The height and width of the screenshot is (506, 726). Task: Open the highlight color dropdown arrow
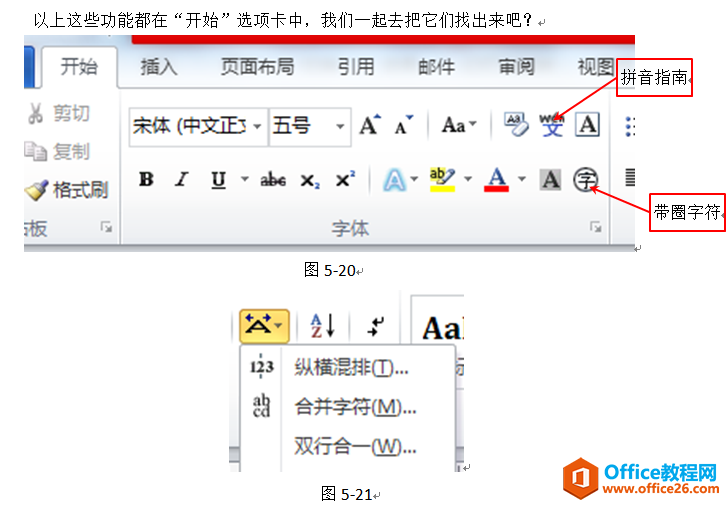coord(468,179)
